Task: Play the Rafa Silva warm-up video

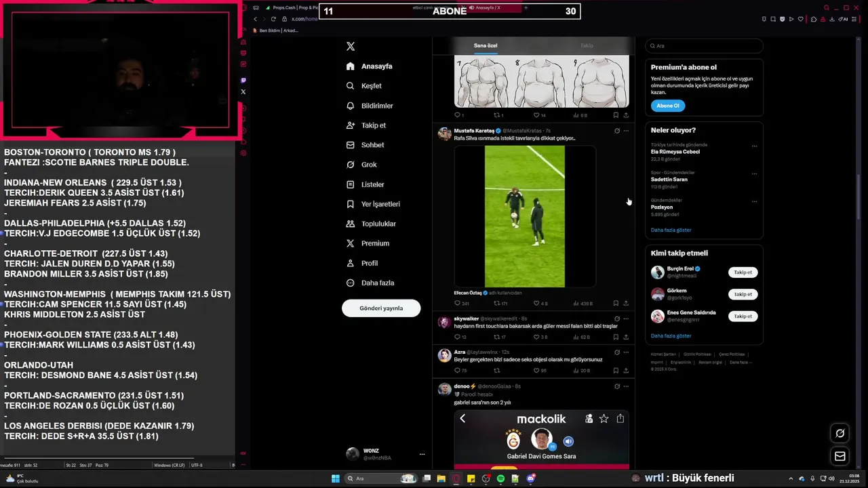Action: (525, 216)
